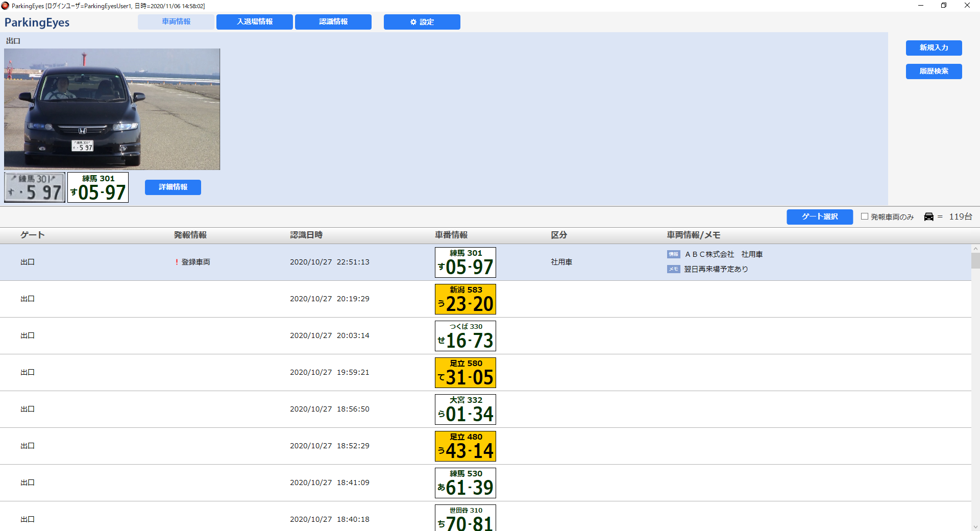This screenshot has width=980, height=531.
Task: Switch to the 入退場情報 tab
Action: point(255,22)
